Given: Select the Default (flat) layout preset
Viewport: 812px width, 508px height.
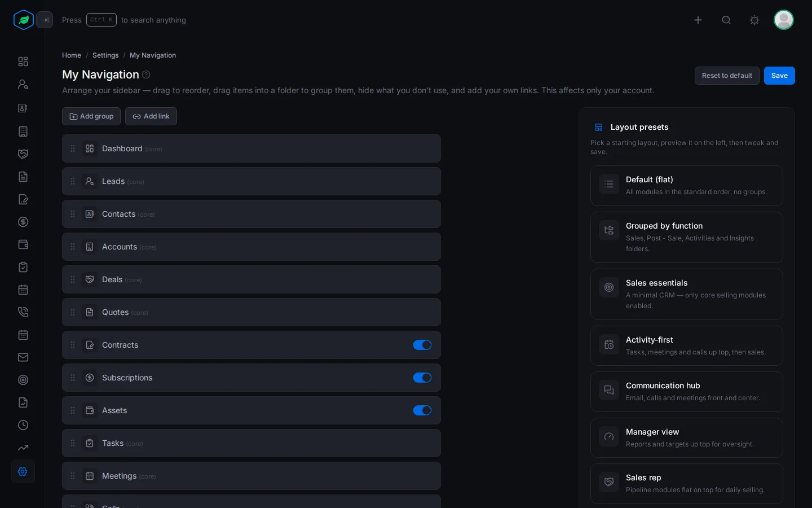Looking at the screenshot, I should pyautogui.click(x=687, y=186).
